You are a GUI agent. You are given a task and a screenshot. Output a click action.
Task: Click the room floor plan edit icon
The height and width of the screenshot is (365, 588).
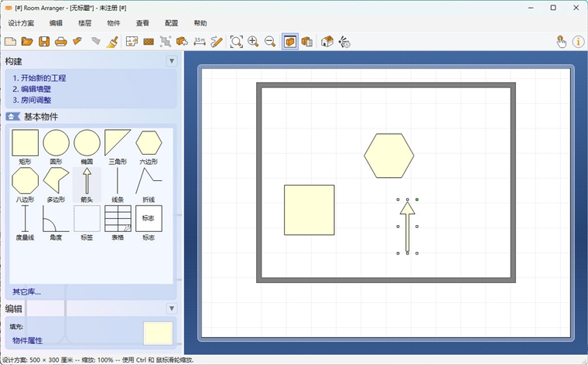(x=132, y=41)
